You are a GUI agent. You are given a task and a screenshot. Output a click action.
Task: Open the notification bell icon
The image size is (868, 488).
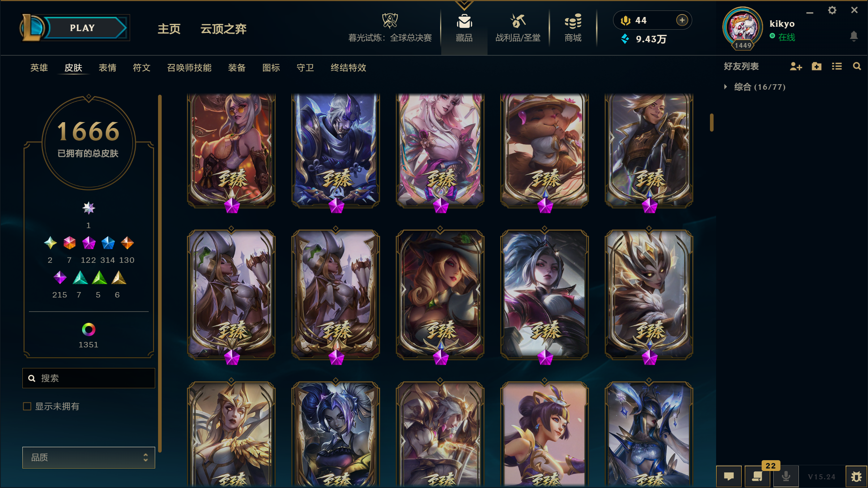854,36
